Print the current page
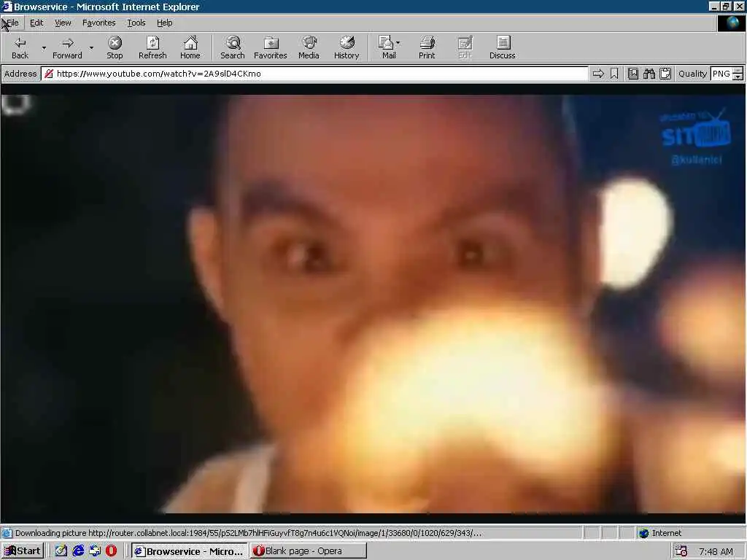The image size is (747, 560). [427, 47]
